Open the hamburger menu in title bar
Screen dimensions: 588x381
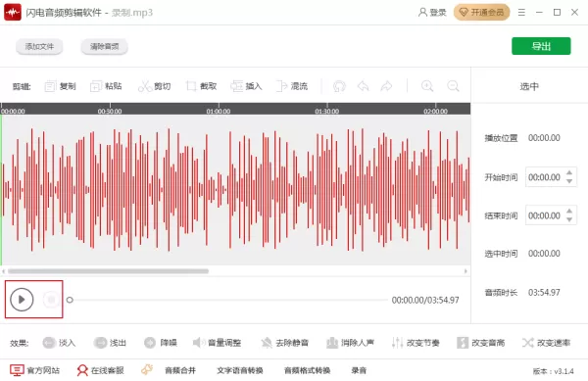521,13
